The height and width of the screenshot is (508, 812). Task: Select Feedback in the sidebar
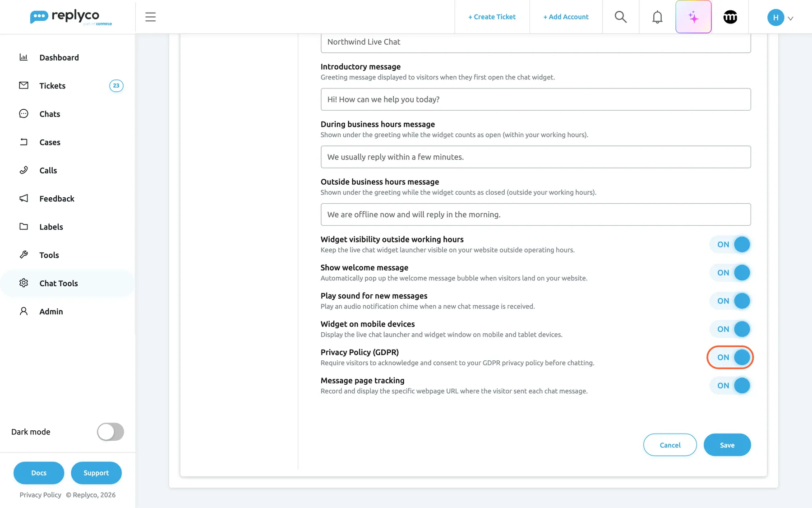point(68,199)
